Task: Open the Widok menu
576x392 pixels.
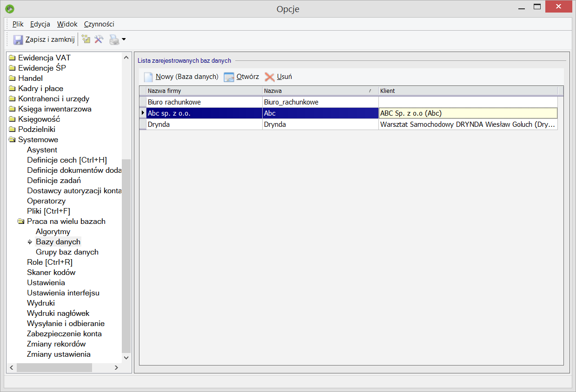Action: (x=67, y=24)
